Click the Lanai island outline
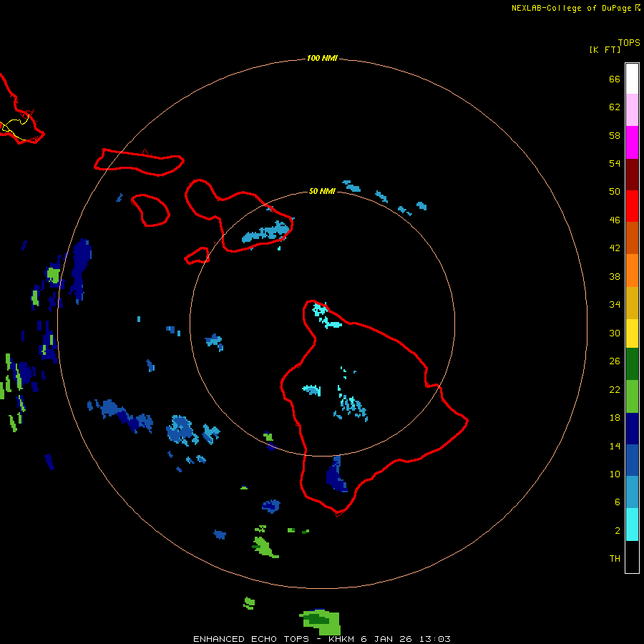 click(150, 210)
